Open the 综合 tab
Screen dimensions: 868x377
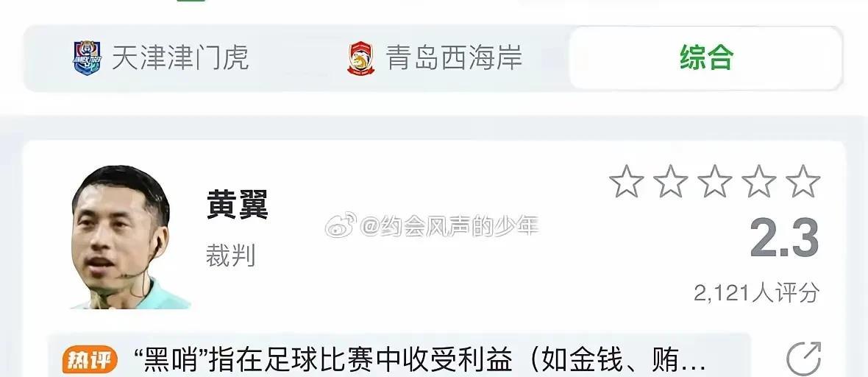(706, 57)
